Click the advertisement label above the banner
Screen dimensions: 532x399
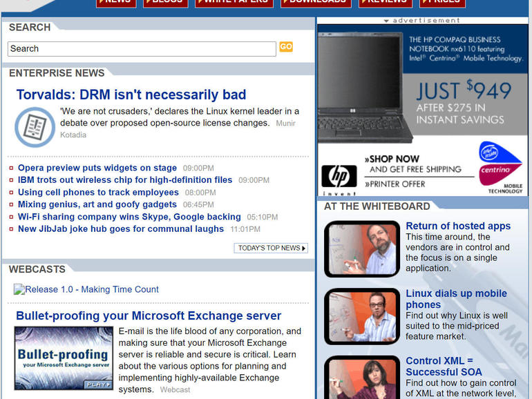(x=422, y=20)
